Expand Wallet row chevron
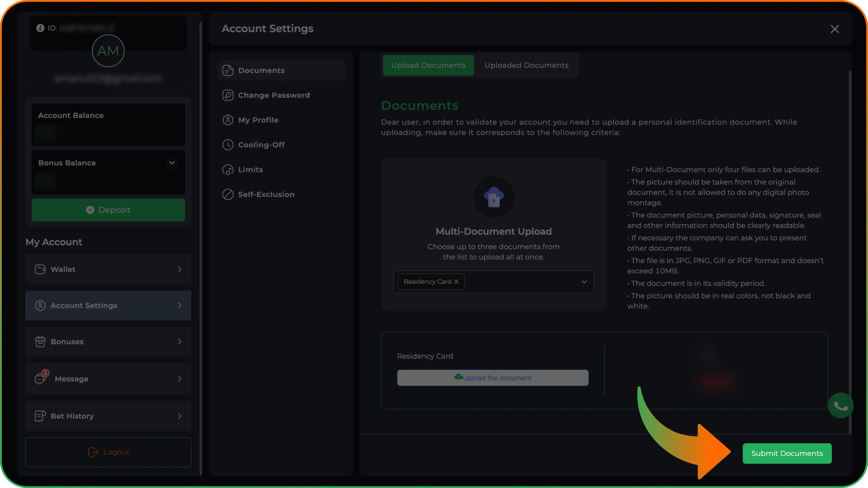 tap(179, 269)
